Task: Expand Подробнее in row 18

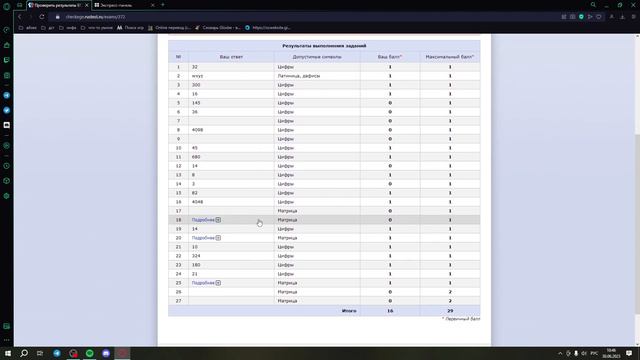Action: 206,220
